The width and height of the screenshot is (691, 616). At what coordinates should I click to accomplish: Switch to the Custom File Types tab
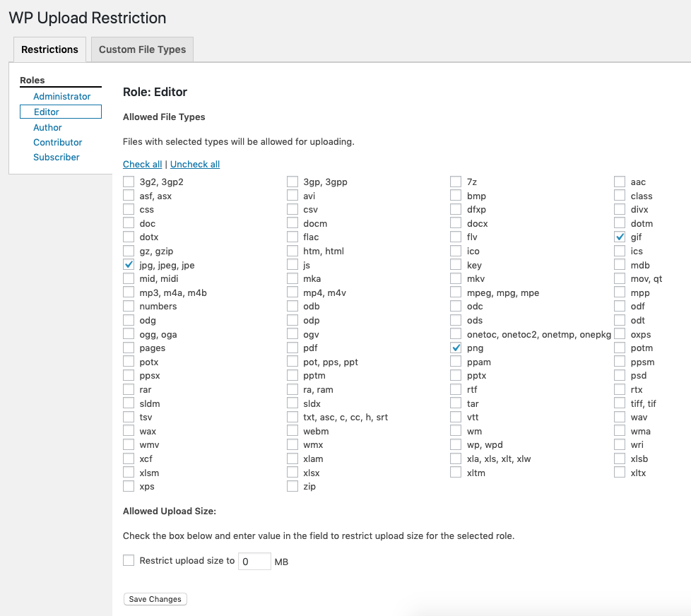(x=141, y=49)
